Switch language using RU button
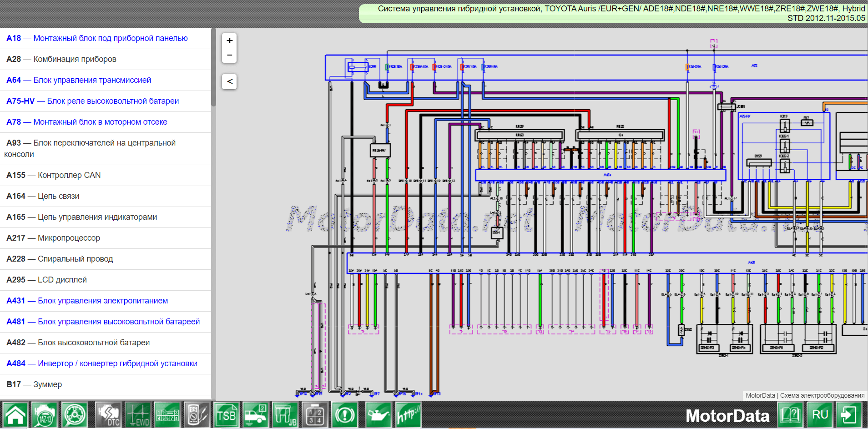 coord(820,415)
